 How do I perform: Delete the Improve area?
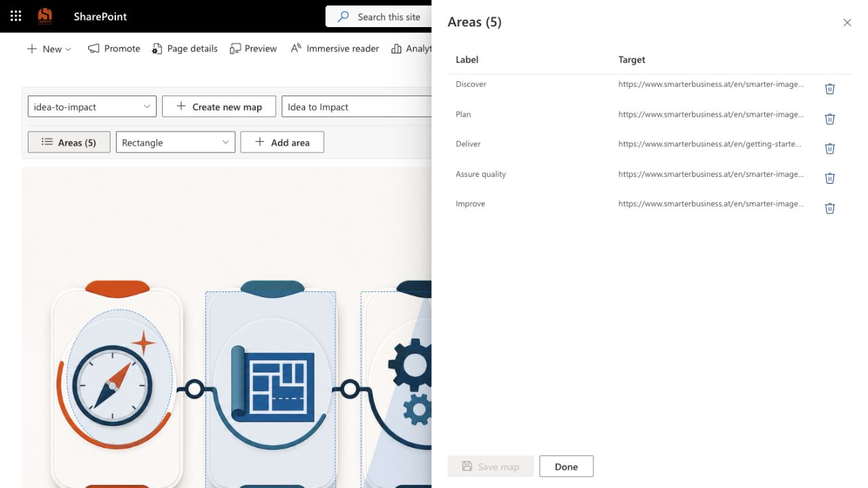coord(829,208)
